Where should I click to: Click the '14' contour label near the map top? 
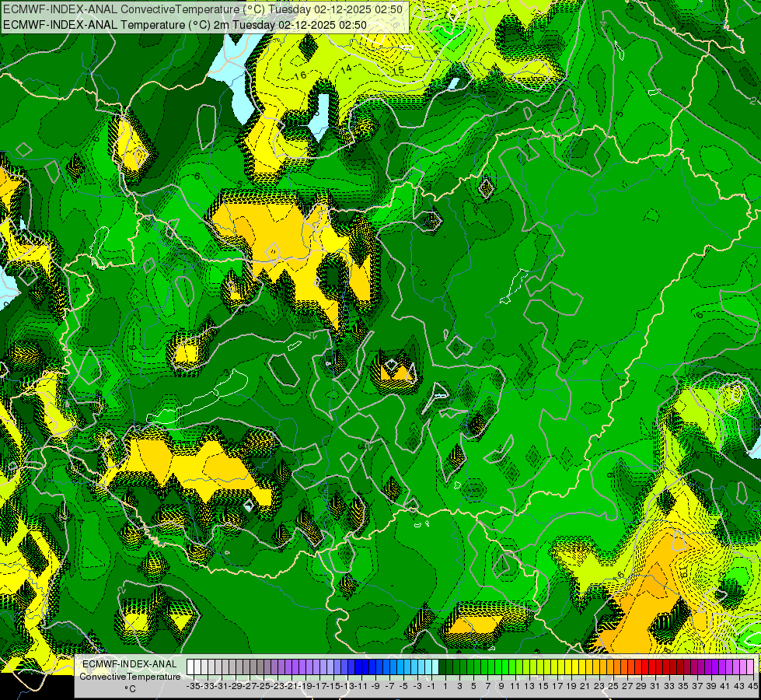[x=346, y=69]
